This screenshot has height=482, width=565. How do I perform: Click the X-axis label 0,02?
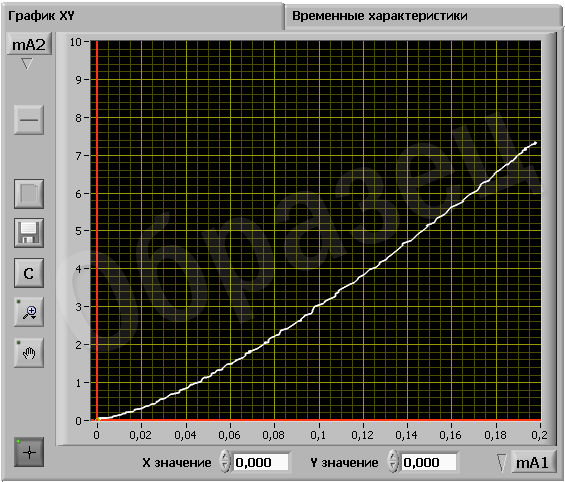[x=141, y=435]
